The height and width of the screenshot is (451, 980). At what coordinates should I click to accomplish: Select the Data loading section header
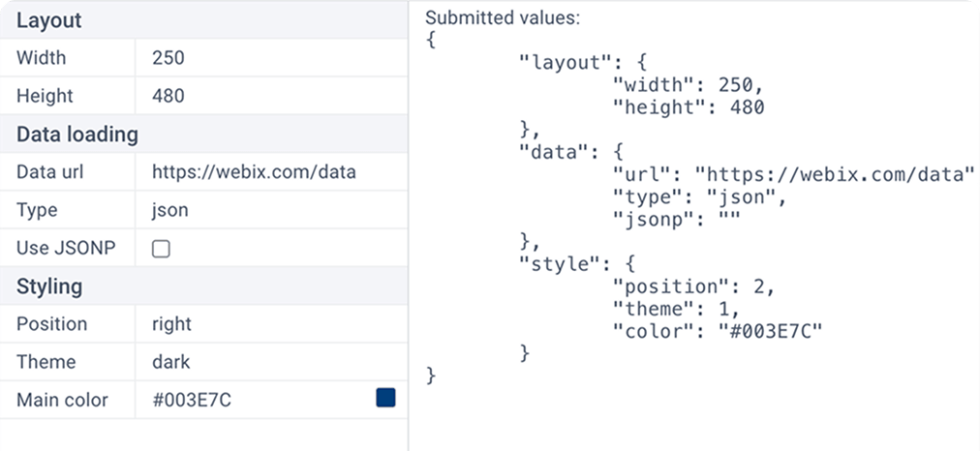coord(77,135)
